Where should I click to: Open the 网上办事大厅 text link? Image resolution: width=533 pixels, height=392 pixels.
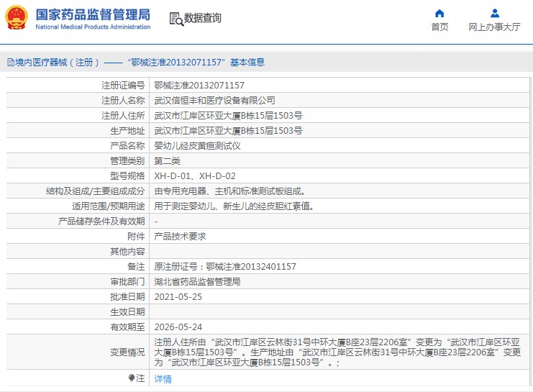pyautogui.click(x=494, y=27)
